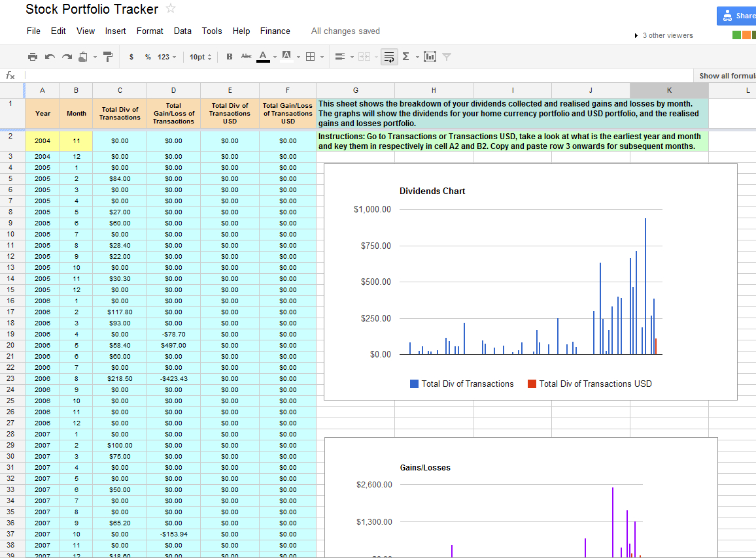Open the text color picker
The height and width of the screenshot is (558, 756).
[x=264, y=56]
